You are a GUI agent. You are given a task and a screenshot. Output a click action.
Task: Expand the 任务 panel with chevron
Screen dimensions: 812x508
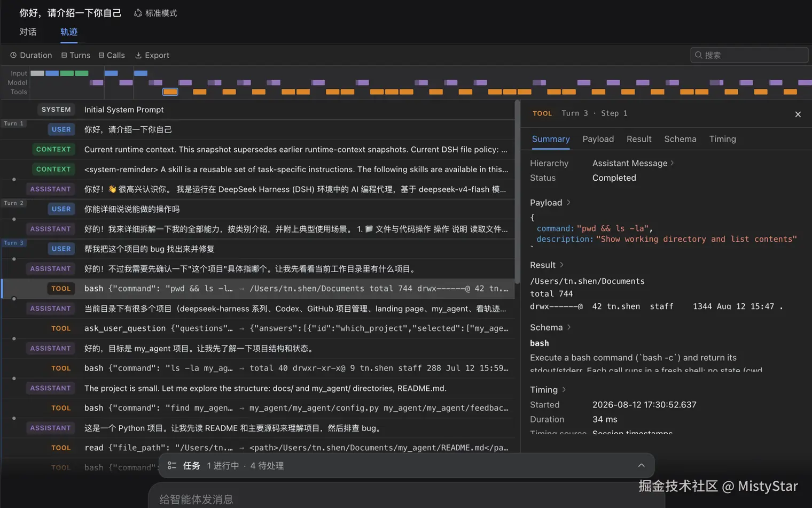pyautogui.click(x=641, y=466)
